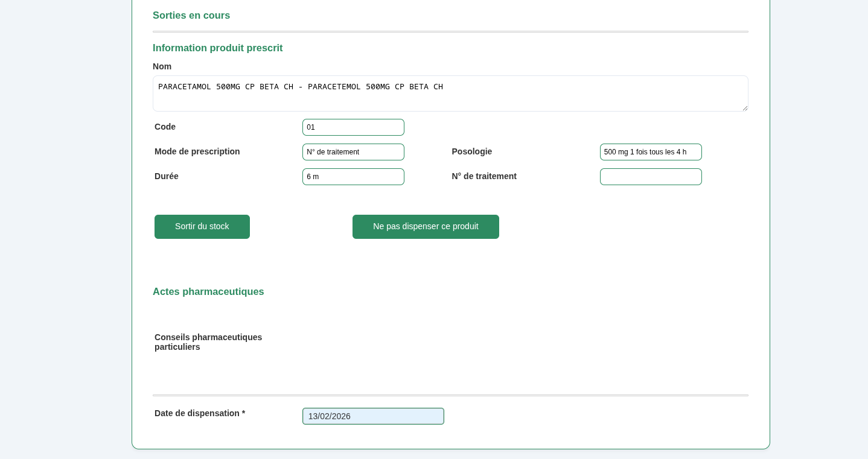Open the "Date de dispensation" date field
Screen dimensions: 868x459
[373, 416]
